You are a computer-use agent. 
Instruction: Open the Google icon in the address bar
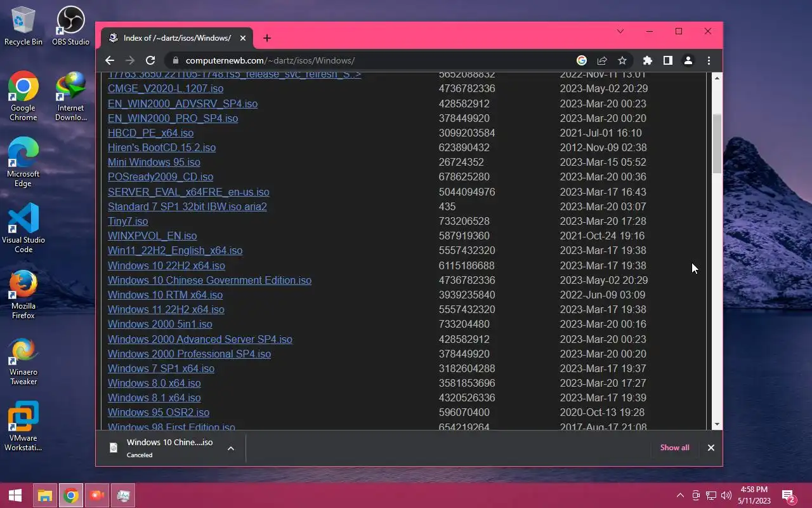pyautogui.click(x=582, y=60)
